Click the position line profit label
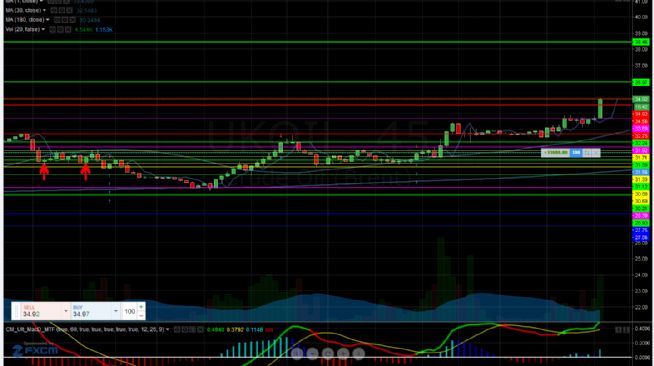 (556, 153)
